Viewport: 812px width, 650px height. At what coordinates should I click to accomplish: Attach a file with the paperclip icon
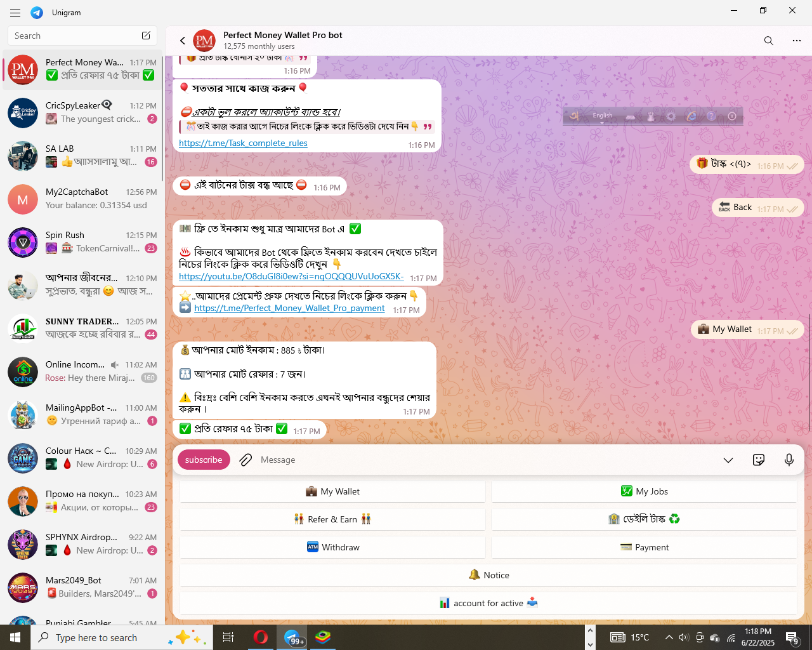pyautogui.click(x=246, y=460)
